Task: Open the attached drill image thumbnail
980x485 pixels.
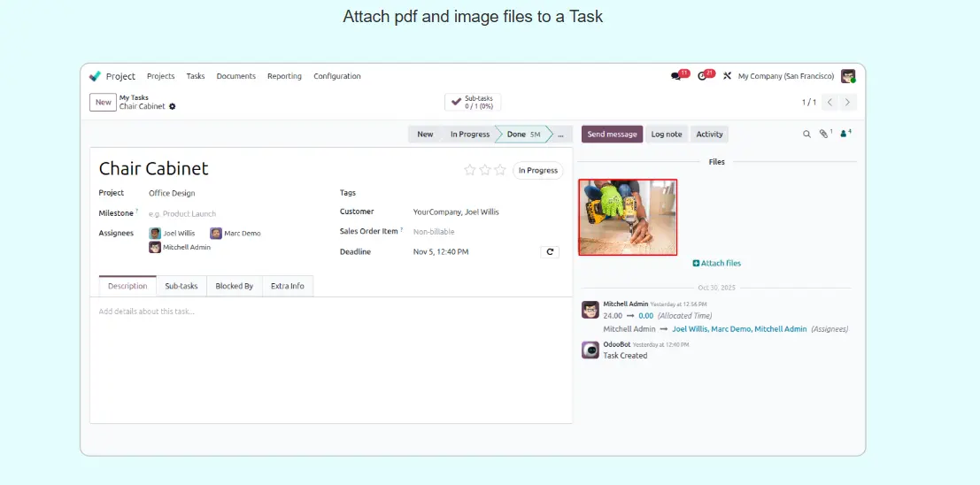Action: pyautogui.click(x=628, y=218)
